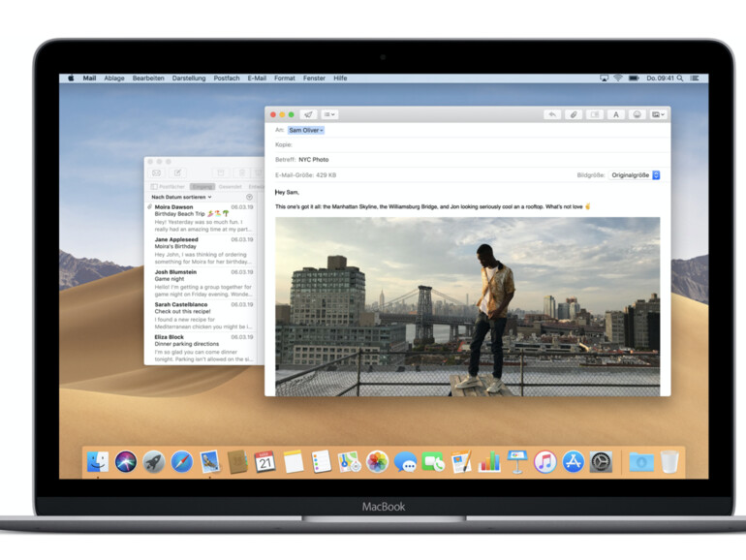Open the Darstellung menu
This screenshot has height=560, width=746.
pyautogui.click(x=189, y=78)
